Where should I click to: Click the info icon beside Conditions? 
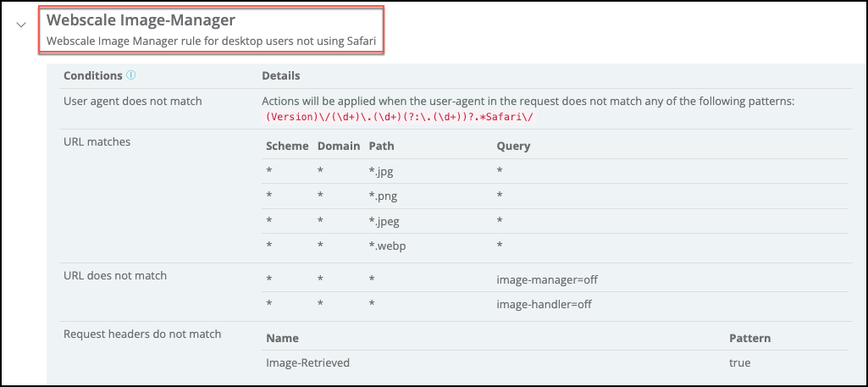click(x=131, y=75)
